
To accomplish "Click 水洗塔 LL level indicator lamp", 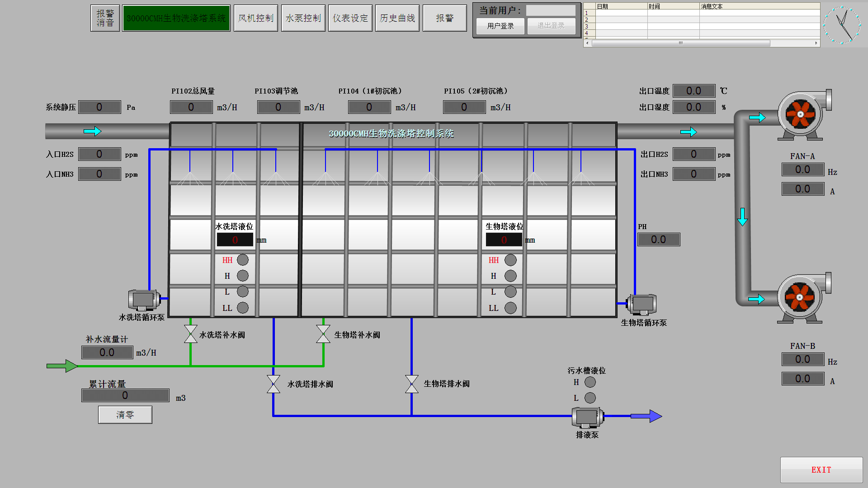I will click(243, 308).
